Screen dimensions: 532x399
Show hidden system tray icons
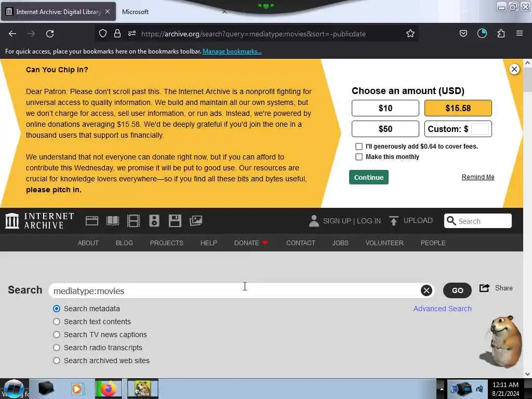(x=442, y=389)
